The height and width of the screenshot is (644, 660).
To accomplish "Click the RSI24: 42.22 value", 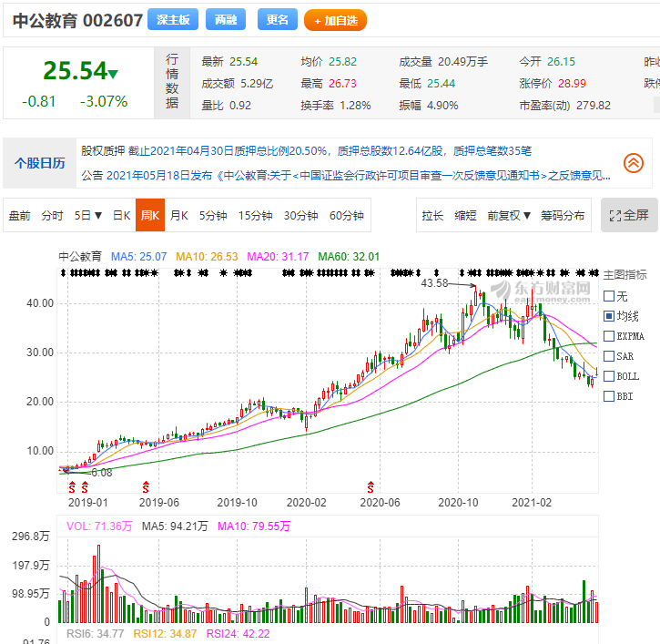I will [x=238, y=633].
